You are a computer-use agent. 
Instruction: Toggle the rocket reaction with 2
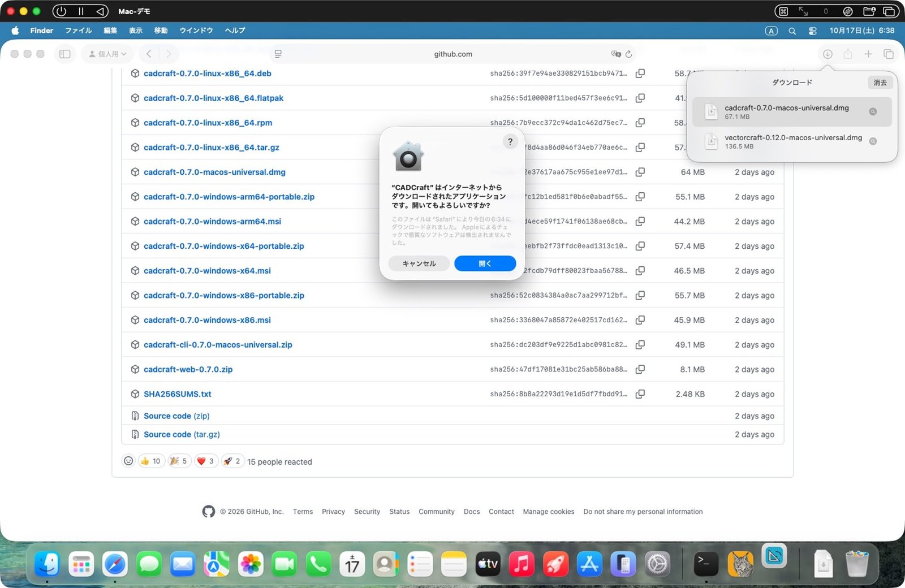[x=232, y=461]
